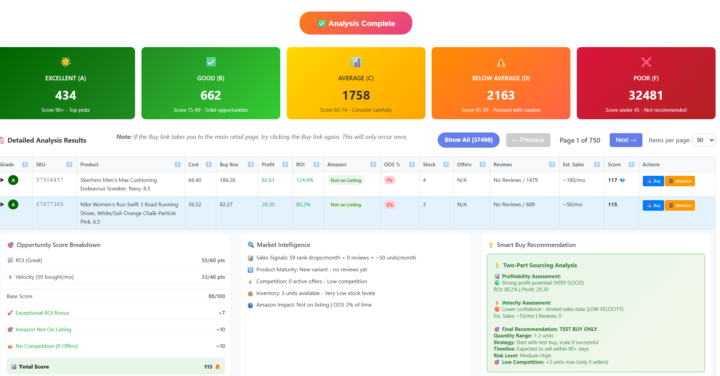The image size is (720, 376).
Task: Click the filter icon on the ROI column
Action: [316, 164]
